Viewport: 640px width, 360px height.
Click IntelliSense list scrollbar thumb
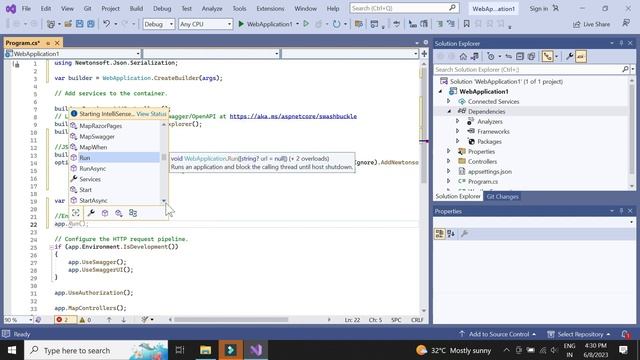[x=164, y=157]
